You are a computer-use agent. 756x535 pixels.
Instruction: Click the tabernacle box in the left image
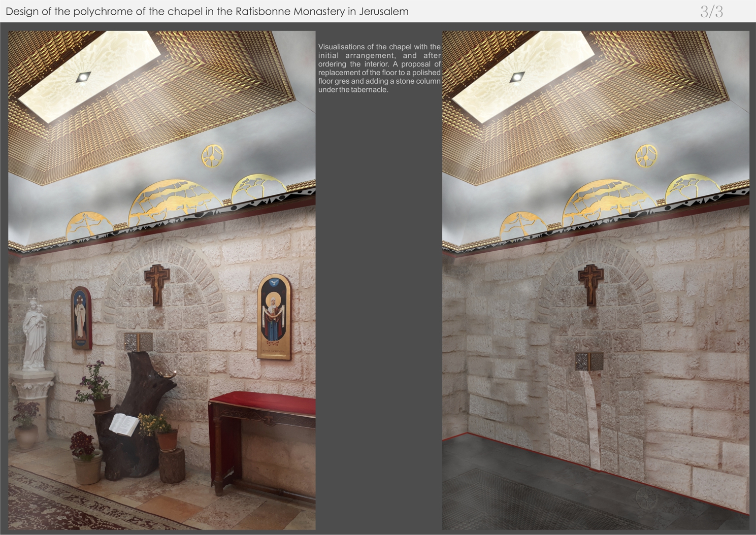click(138, 342)
